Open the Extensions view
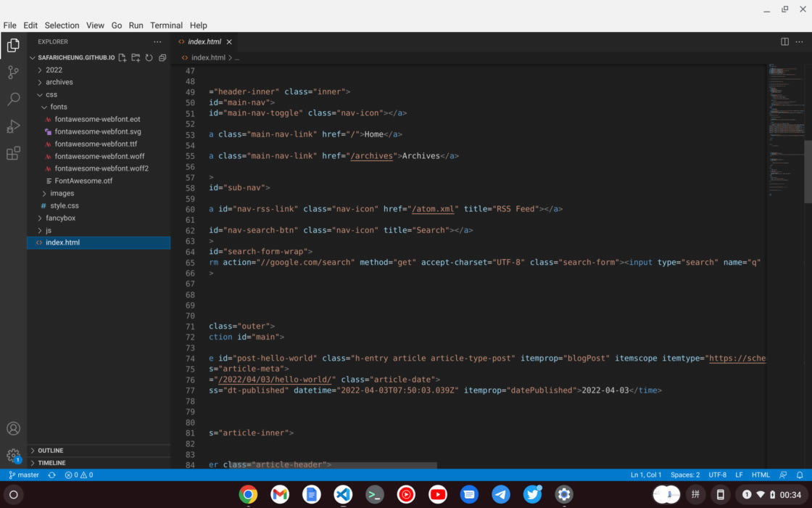812x508 pixels. [13, 153]
